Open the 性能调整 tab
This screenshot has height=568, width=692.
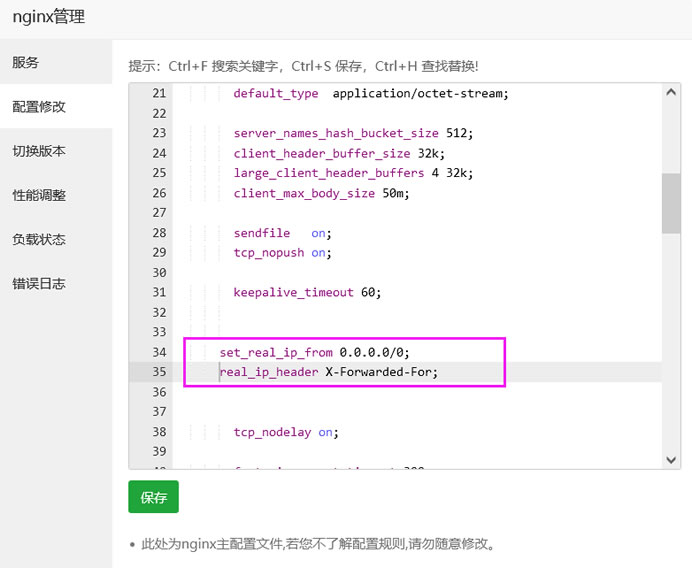(39, 195)
